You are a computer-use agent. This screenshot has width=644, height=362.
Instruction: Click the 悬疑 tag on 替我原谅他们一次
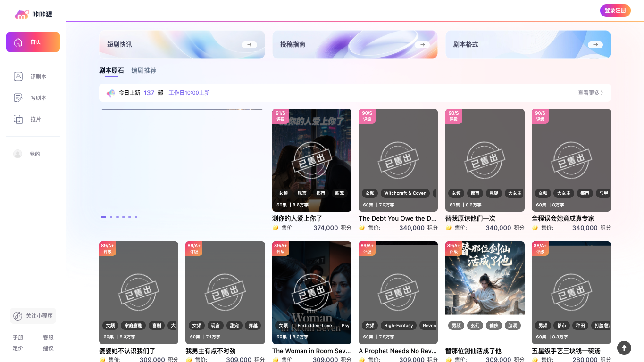[494, 193]
